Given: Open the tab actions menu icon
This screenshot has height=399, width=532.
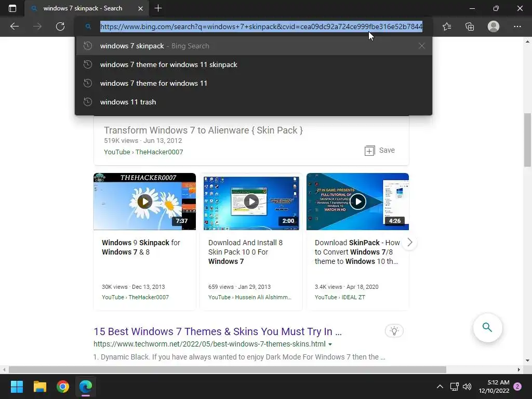Looking at the screenshot, I should pos(12,8).
